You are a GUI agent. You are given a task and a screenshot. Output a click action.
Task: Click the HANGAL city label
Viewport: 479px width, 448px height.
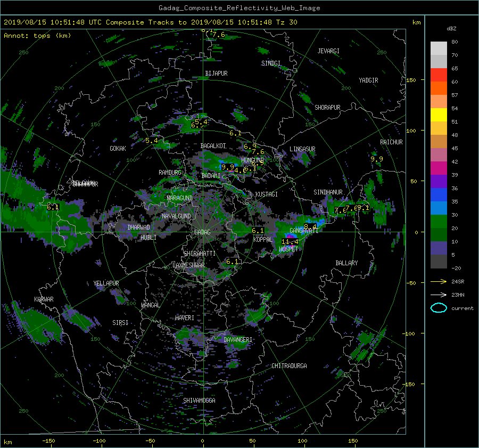click(150, 305)
